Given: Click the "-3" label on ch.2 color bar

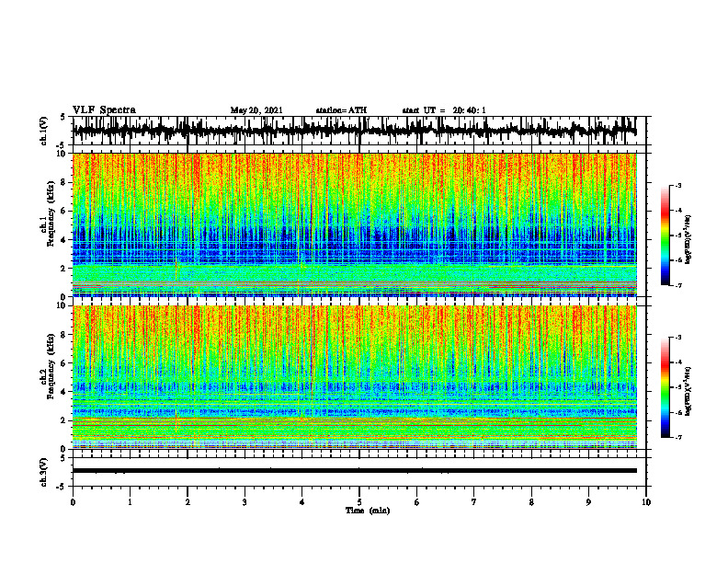Looking at the screenshot, I should 678,338.
